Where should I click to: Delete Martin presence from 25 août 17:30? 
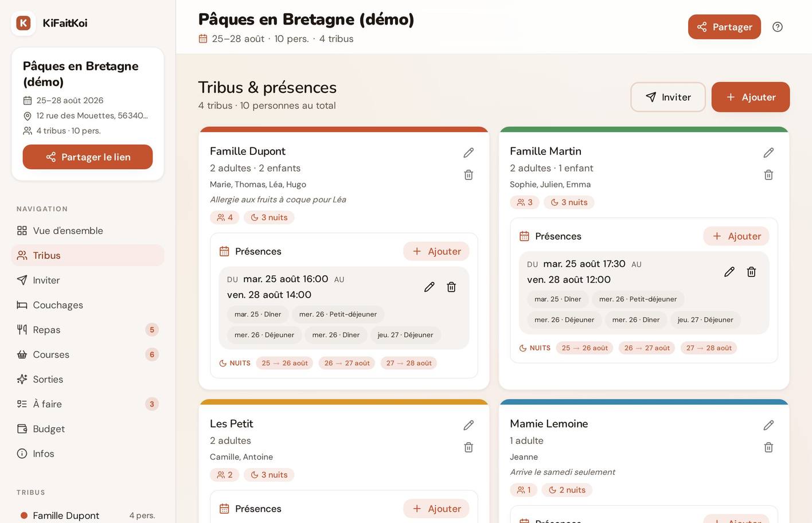pos(751,272)
